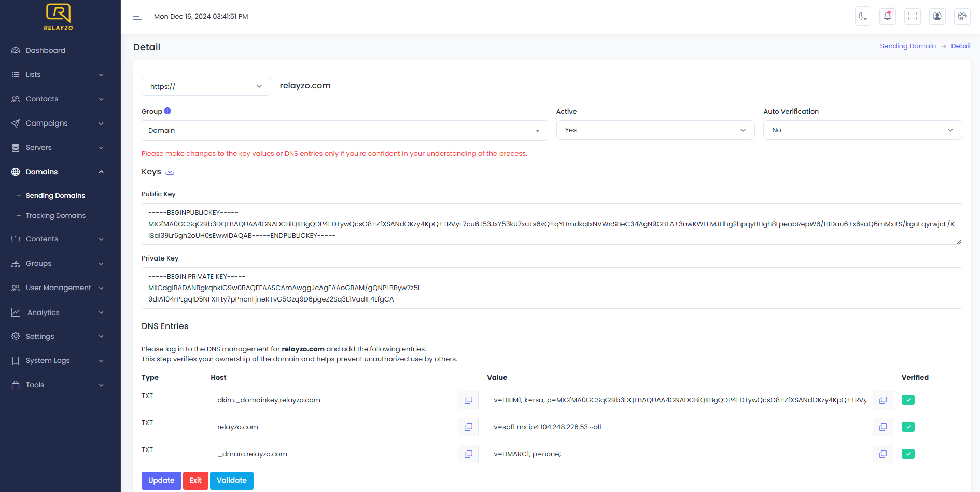Click the DMARC row verified checkmark
The width and height of the screenshot is (980, 492).
pos(908,454)
